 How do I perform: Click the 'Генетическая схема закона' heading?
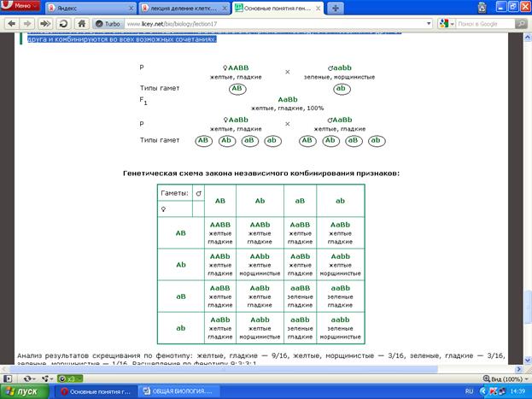(x=261, y=173)
